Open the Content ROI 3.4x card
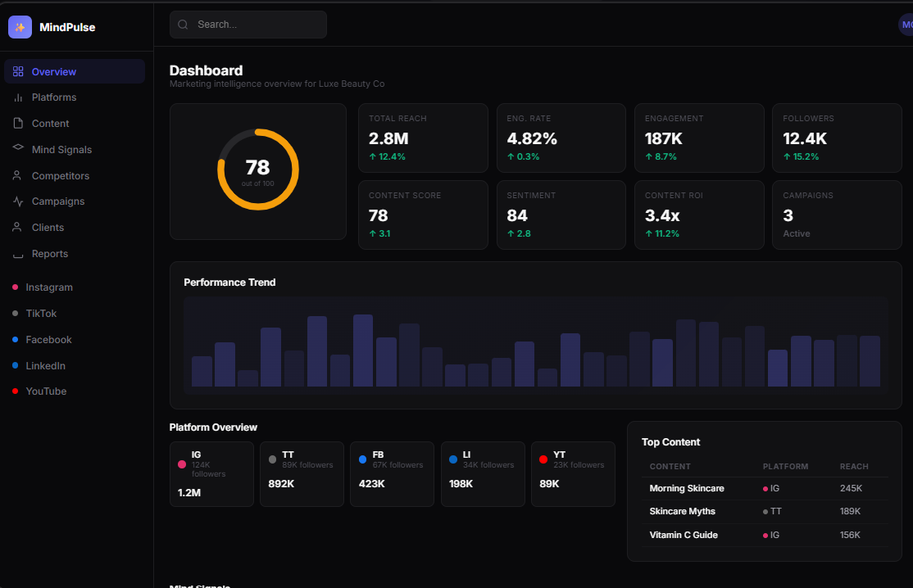 click(699, 215)
